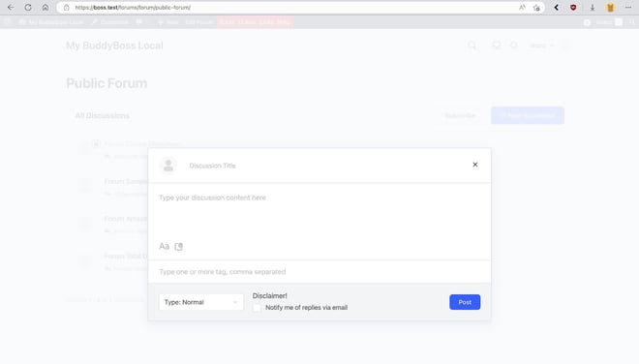Add page to favorites star icon
This screenshot has height=364, width=639.
tap(536, 8)
